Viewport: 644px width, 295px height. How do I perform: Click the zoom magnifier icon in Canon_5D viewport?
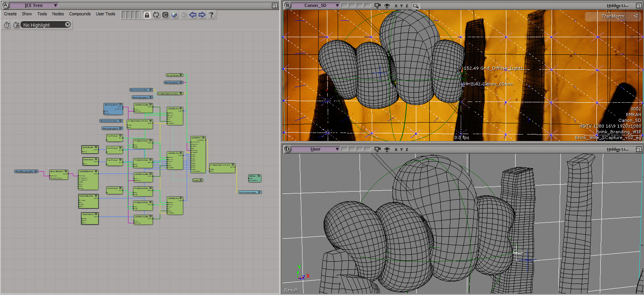pos(416,6)
